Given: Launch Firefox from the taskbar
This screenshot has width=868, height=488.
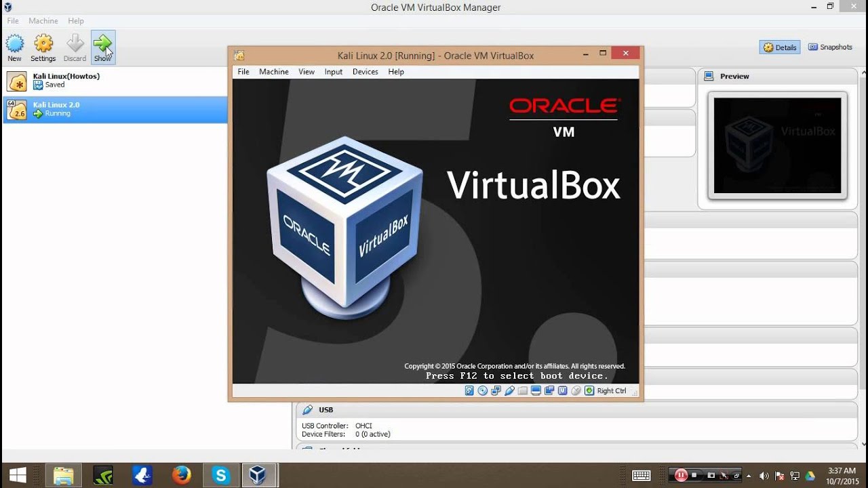Looking at the screenshot, I should click(181, 476).
